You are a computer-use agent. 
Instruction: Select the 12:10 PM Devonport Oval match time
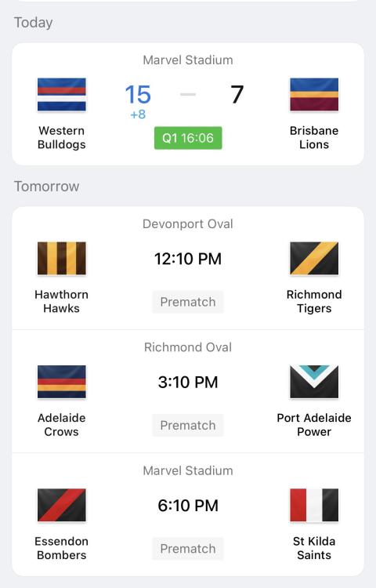pos(188,259)
